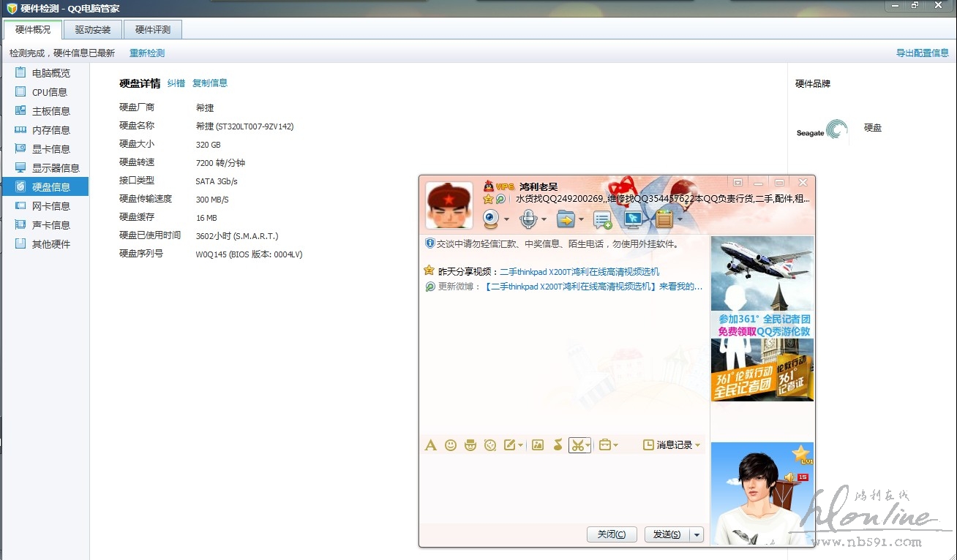Click the green microblog icon by signature

[x=500, y=199]
